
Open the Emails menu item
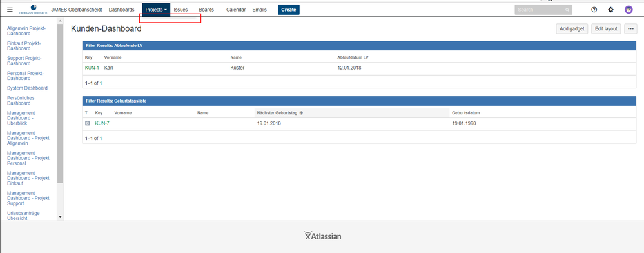click(x=259, y=10)
